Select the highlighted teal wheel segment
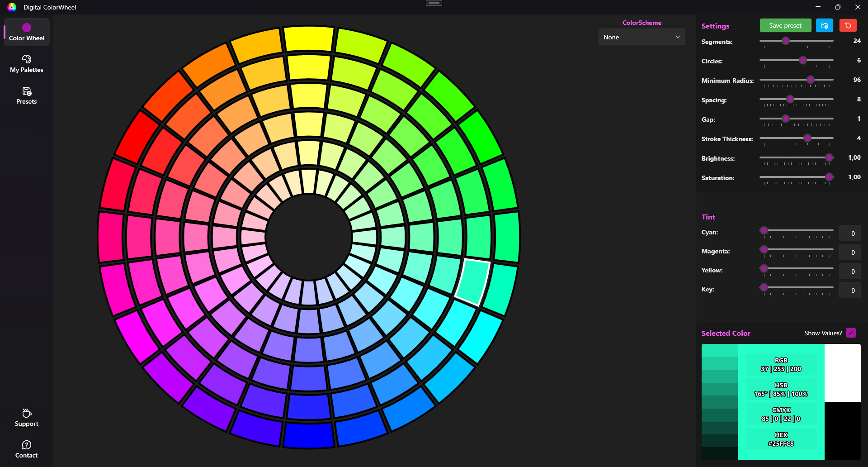868x467 pixels. pyautogui.click(x=474, y=282)
